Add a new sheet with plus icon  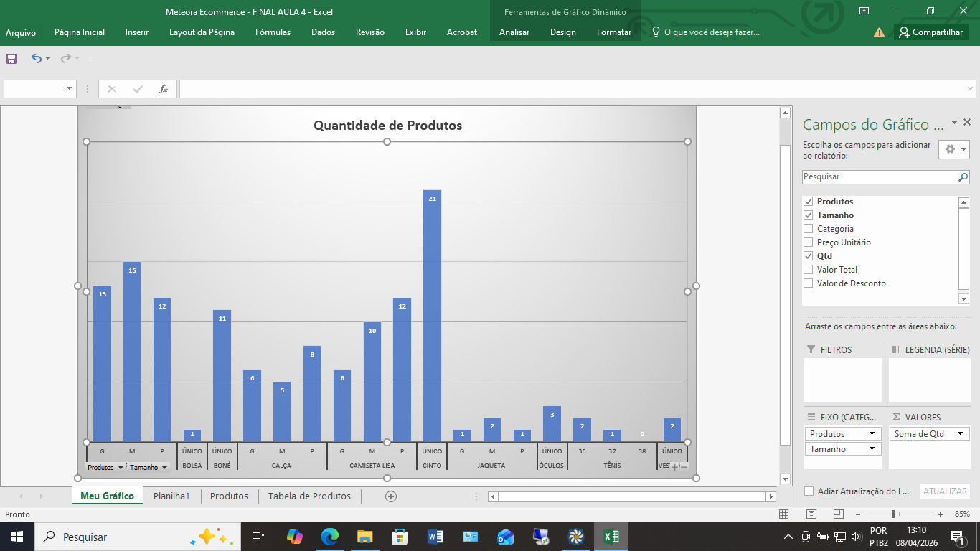pyautogui.click(x=390, y=496)
